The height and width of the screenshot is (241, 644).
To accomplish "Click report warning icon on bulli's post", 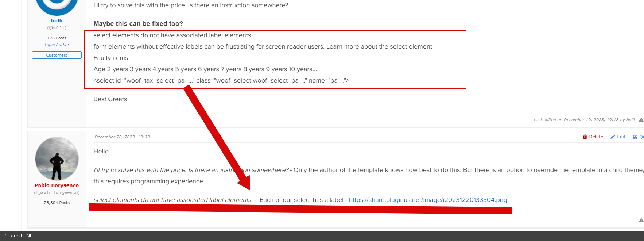I will [x=641, y=120].
